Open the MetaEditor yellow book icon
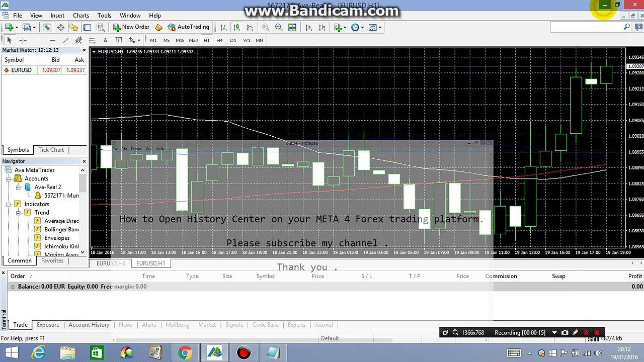 [x=158, y=27]
